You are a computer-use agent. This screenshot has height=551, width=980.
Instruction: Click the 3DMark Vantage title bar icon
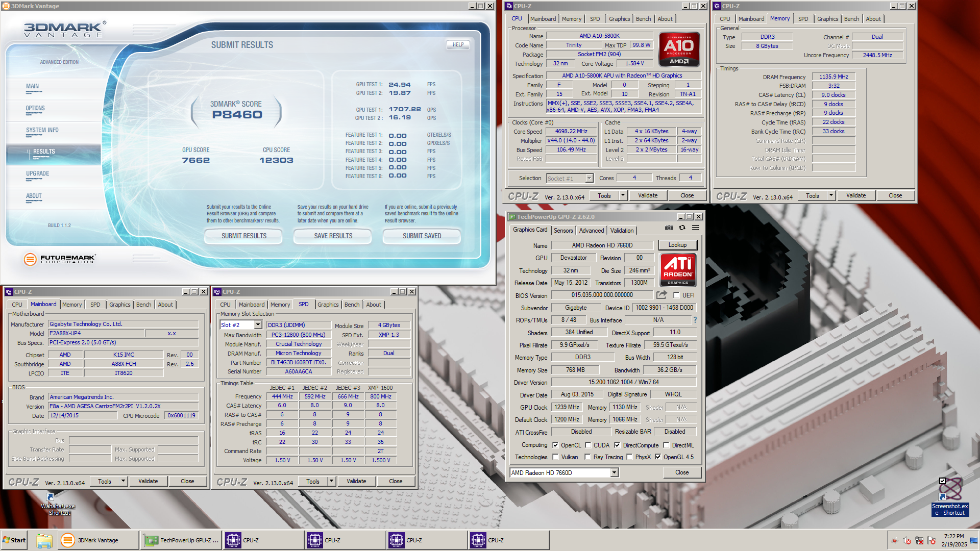coord(6,6)
